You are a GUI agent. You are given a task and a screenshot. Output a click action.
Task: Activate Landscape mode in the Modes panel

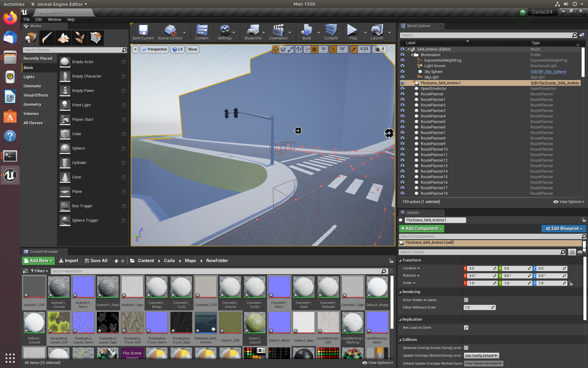click(63, 38)
